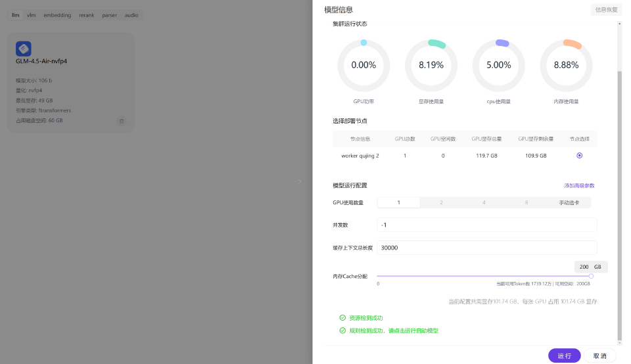
Task: Click the 模型大小: 106 b text
Action: point(34,80)
